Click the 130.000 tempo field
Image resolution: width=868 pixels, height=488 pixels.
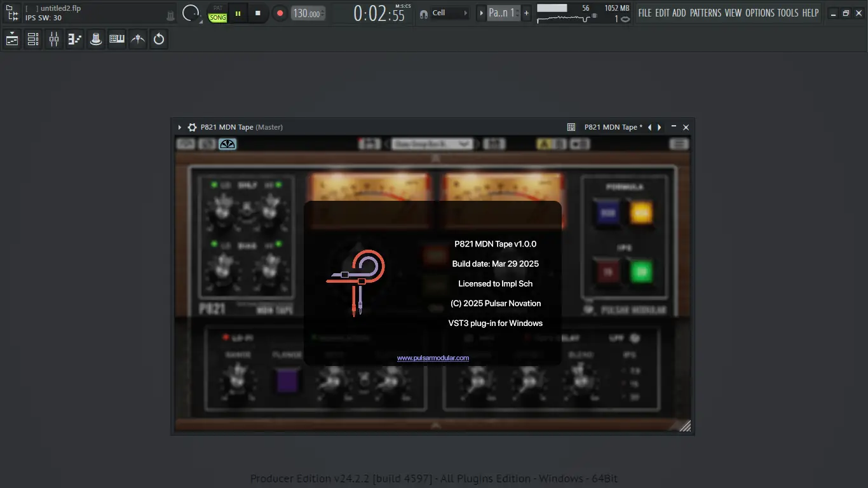(x=308, y=13)
